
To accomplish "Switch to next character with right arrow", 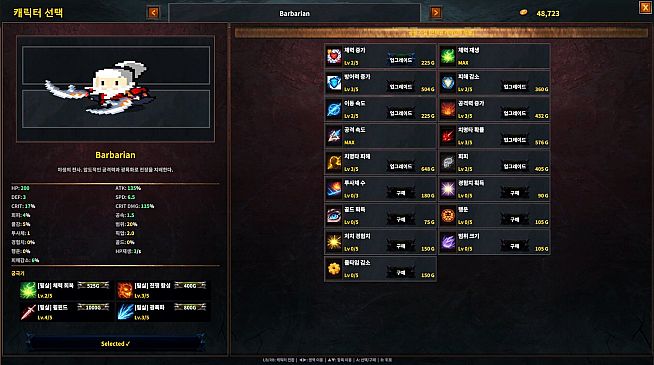I will (x=435, y=13).
